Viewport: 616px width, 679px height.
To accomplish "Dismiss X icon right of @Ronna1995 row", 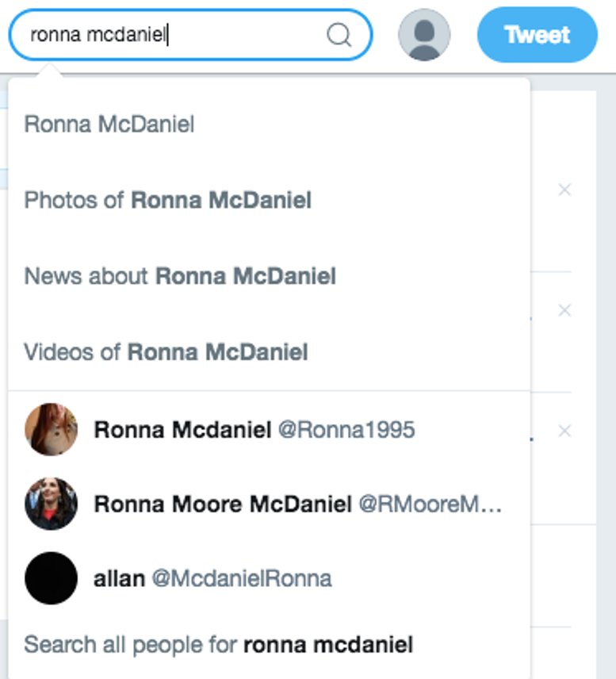I will click(x=564, y=431).
